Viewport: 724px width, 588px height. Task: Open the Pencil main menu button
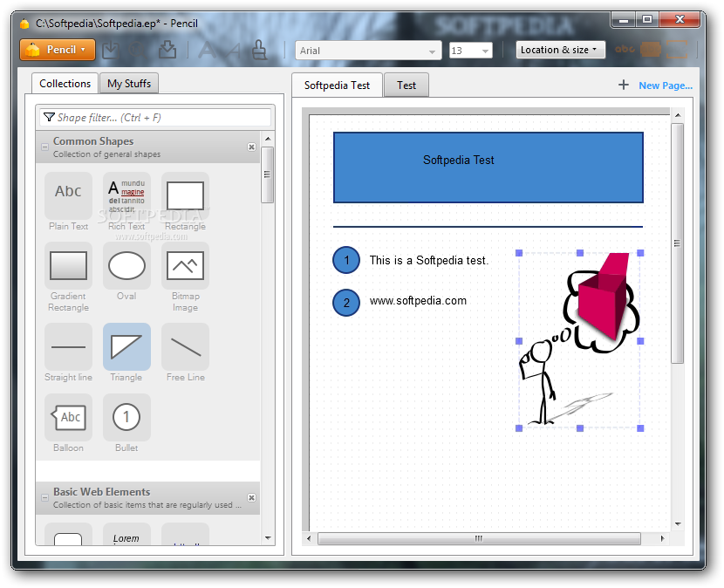pos(58,50)
